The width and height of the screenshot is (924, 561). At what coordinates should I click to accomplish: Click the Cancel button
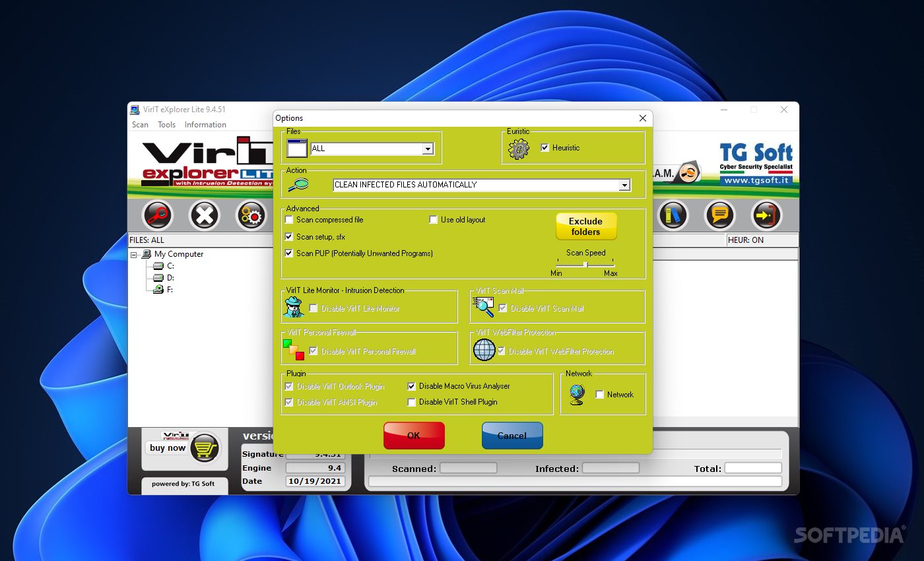[512, 436]
